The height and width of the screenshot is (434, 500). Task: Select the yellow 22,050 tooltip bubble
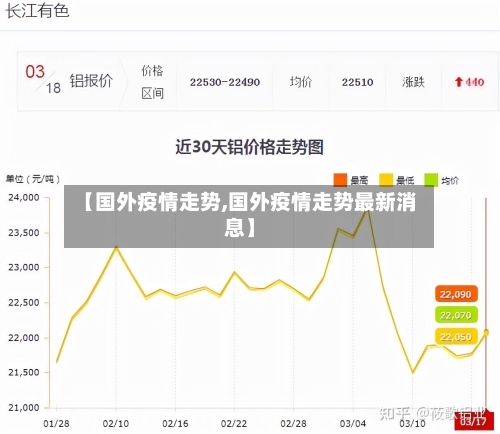[x=456, y=337]
